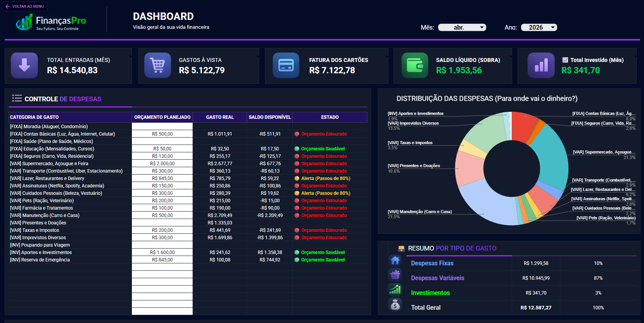Click the Voltar ao Menu button
Viewport: 644px width, 323px height.
click(x=25, y=6)
